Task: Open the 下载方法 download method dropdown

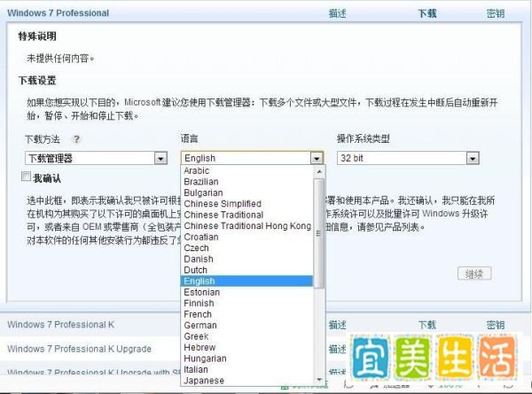Action: [x=97, y=158]
